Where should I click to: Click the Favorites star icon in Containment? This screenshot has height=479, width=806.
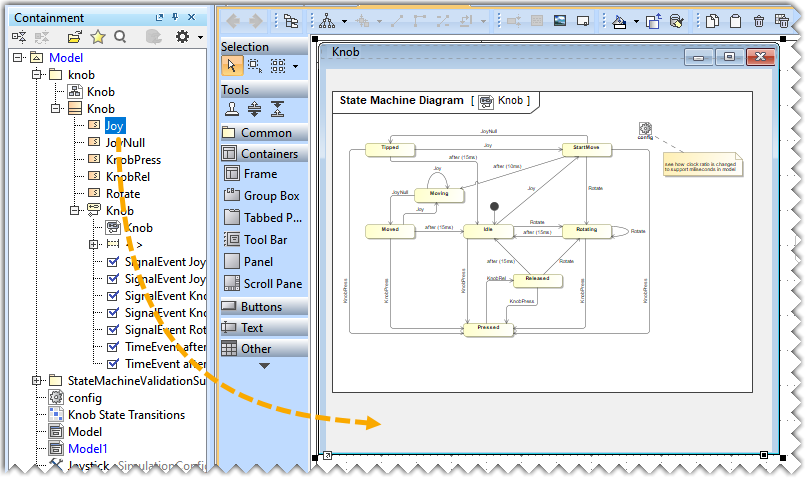(x=98, y=38)
